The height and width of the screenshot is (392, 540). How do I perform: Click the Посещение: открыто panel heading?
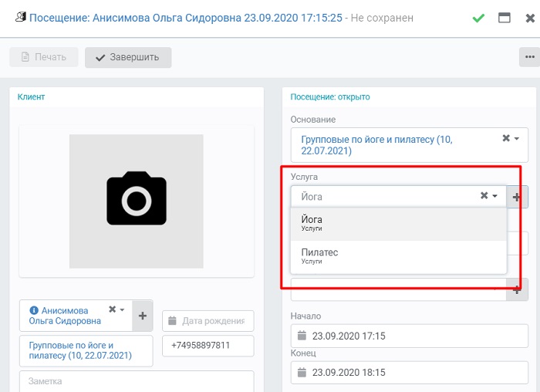330,96
